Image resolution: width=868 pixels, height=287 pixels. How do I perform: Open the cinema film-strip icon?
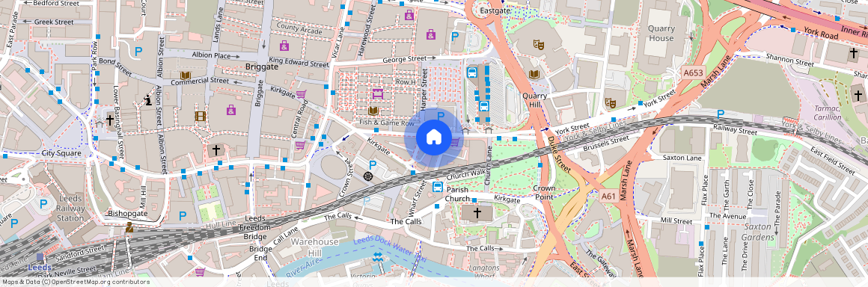(x=200, y=116)
